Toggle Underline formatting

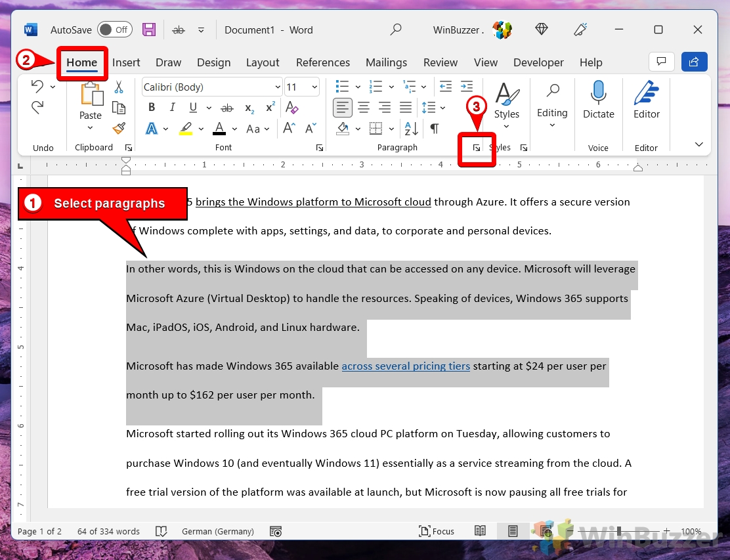193,108
